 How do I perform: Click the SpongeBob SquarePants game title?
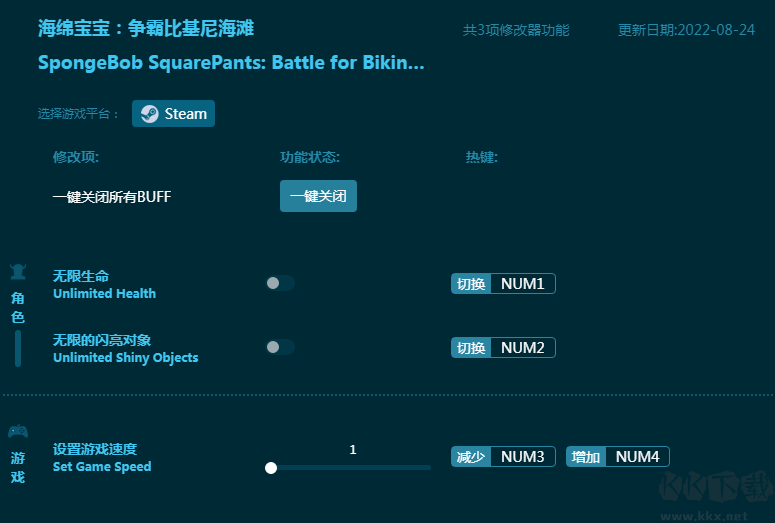coord(230,63)
